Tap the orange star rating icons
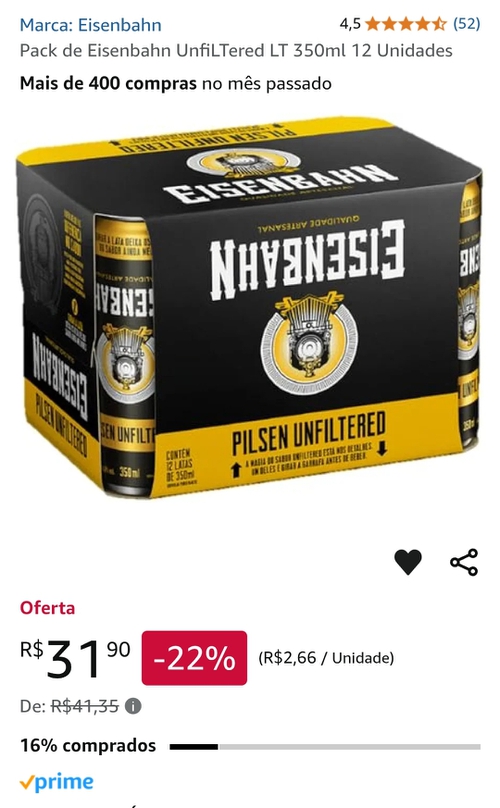Screen dimensions: 500x808 tap(406, 24)
